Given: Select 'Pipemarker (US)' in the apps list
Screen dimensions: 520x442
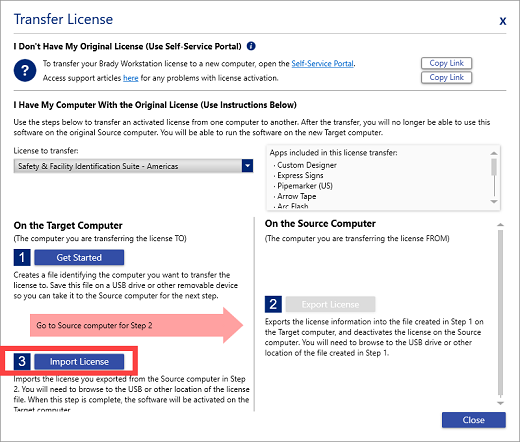Looking at the screenshot, I should pyautogui.click(x=305, y=186).
